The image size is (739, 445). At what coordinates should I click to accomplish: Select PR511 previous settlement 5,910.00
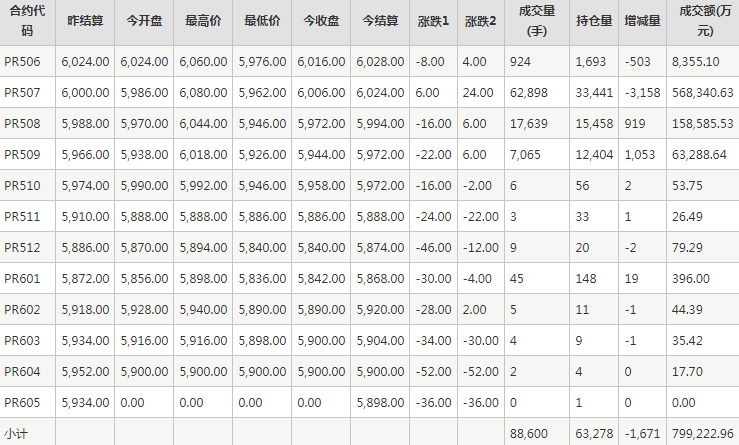click(x=85, y=217)
